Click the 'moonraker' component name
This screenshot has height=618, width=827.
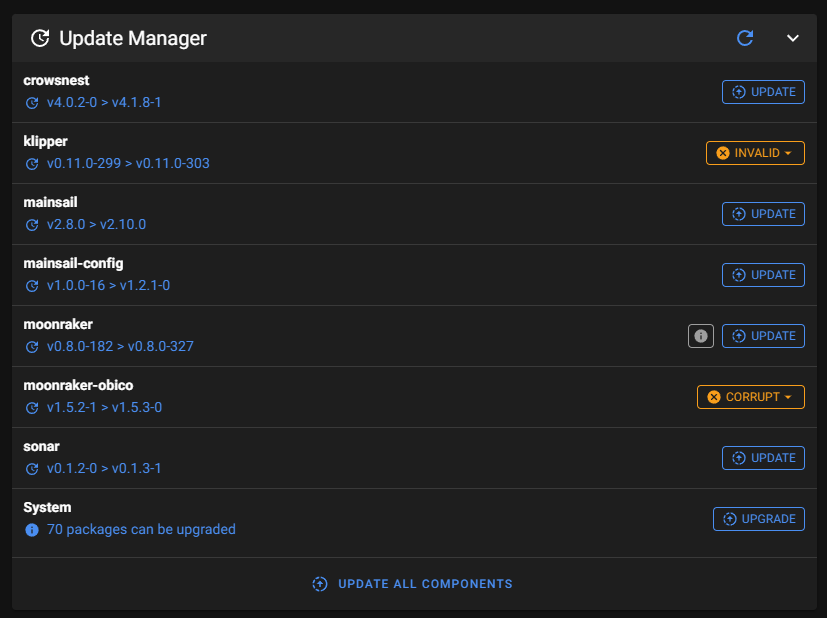click(x=58, y=324)
